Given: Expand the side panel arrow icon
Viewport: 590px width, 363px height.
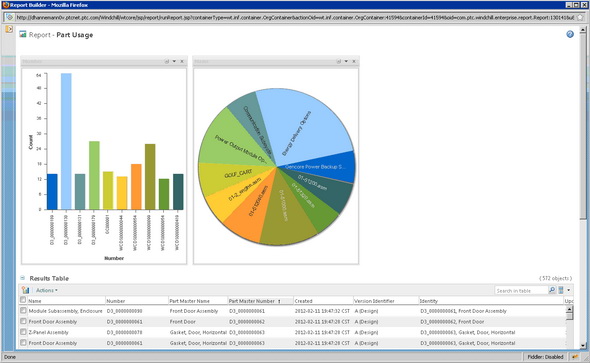Looking at the screenshot, I should 9,29.
